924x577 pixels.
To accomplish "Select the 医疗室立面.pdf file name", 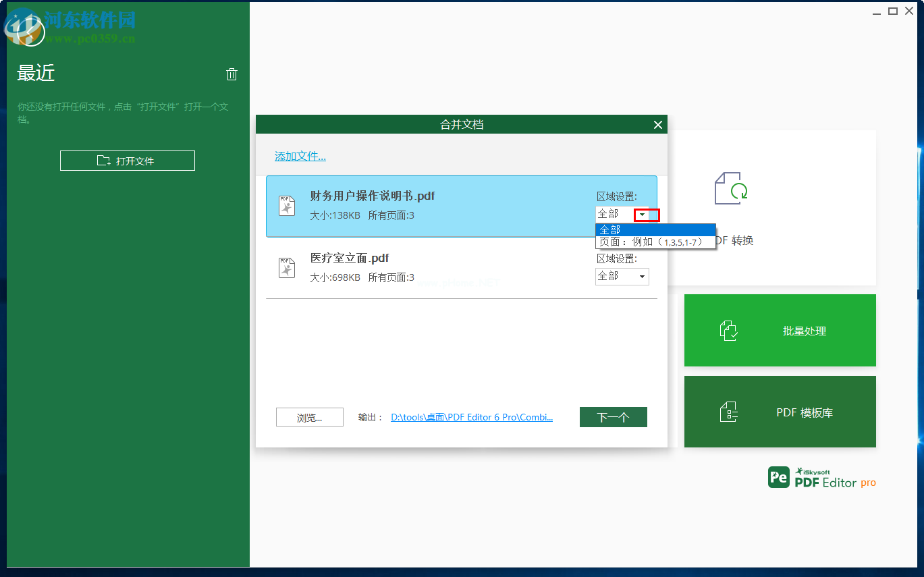I will point(350,258).
